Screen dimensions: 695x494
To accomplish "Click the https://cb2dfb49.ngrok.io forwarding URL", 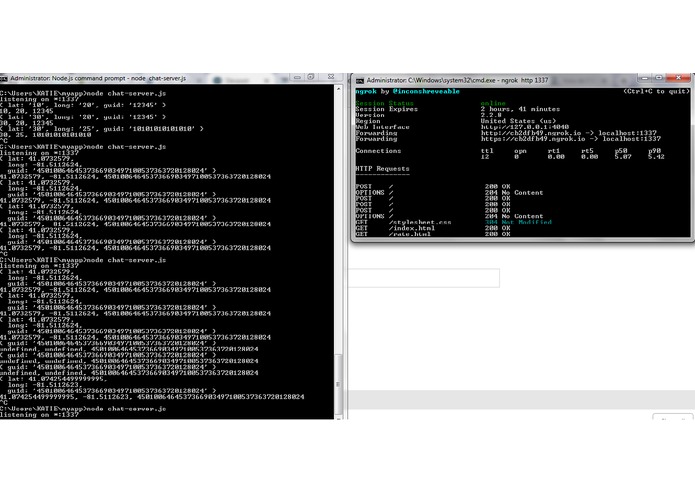I will coord(533,139).
